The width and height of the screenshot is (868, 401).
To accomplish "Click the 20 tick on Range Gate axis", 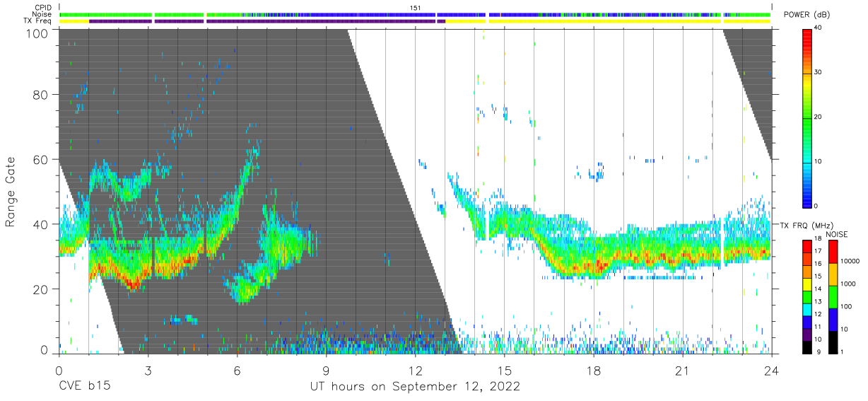I will coord(40,290).
